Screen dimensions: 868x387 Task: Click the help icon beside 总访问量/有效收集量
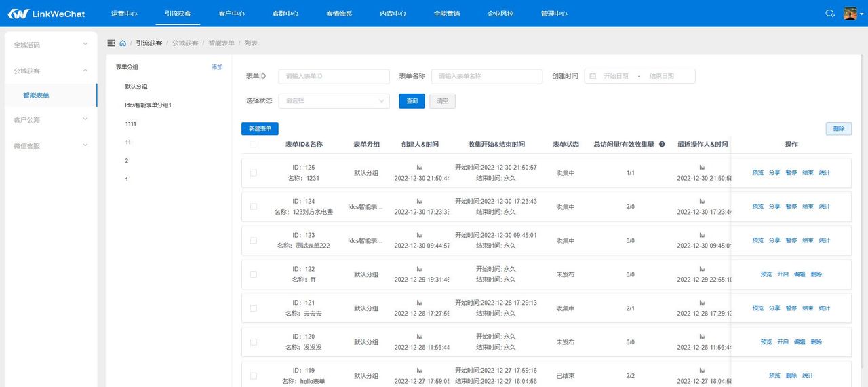662,144
